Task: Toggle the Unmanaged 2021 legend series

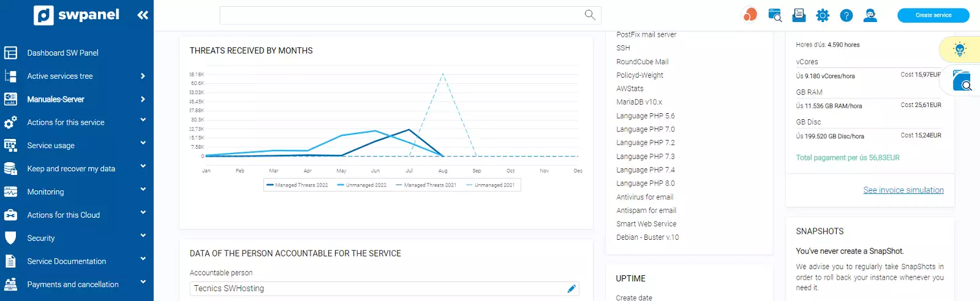Action: click(491, 185)
